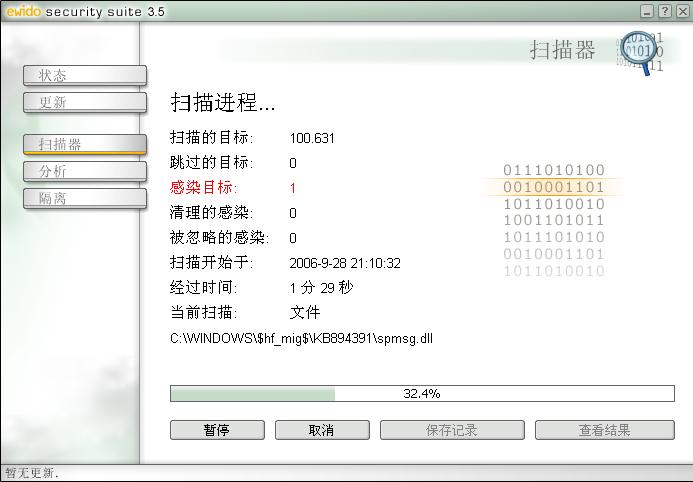Click the 当前扫描 label
The height and width of the screenshot is (482, 693).
(203, 312)
